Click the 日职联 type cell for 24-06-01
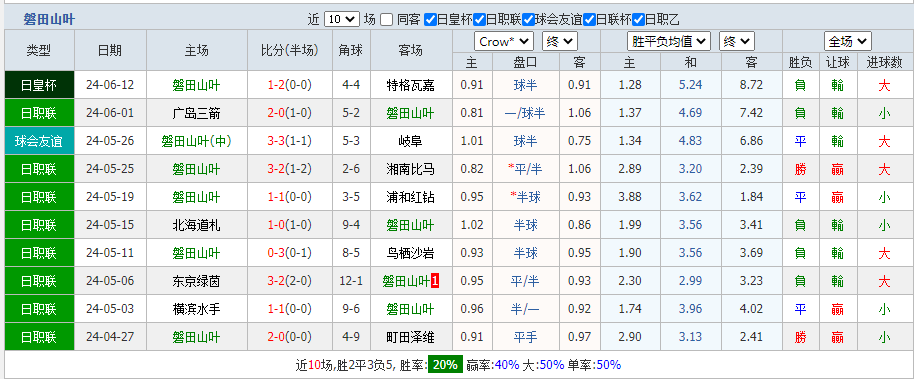The width and height of the screenshot is (914, 379). (x=39, y=114)
